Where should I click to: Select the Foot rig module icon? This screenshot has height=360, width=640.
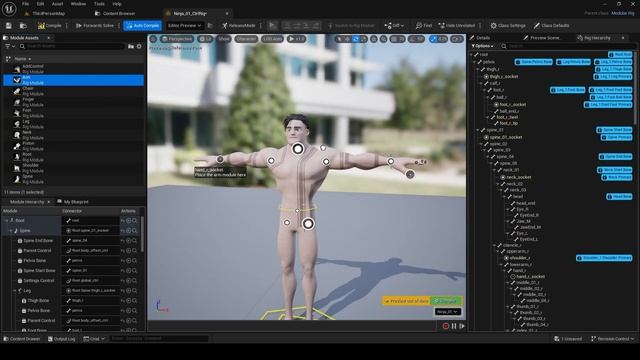point(17,113)
